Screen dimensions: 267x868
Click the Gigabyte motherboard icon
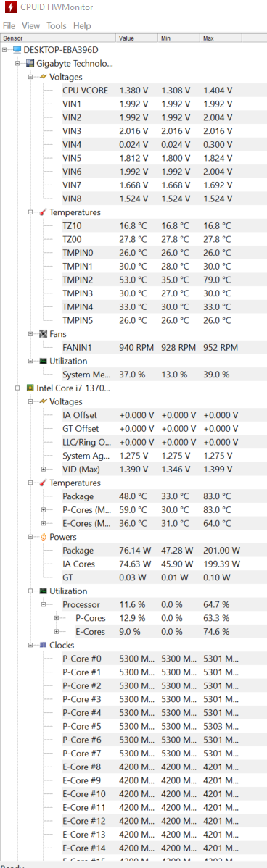30,63
